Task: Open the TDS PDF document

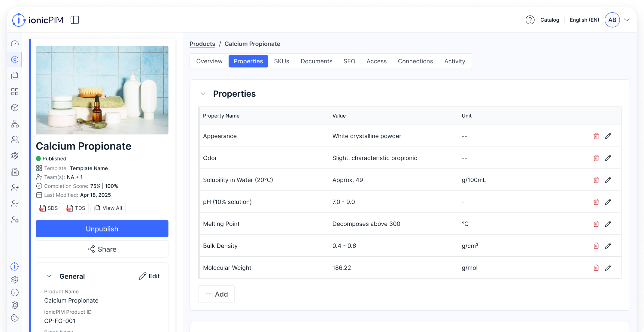Action: [x=76, y=208]
